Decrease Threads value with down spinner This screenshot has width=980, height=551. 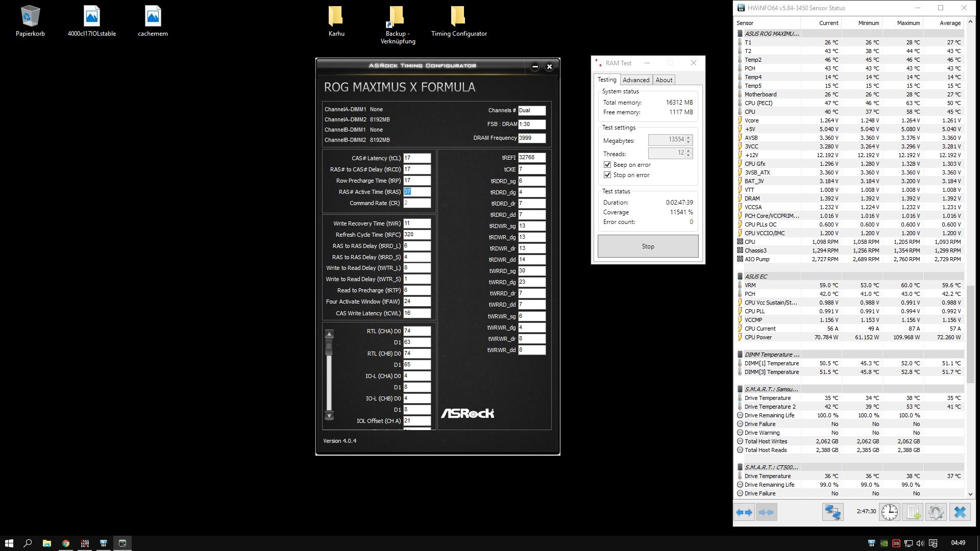[689, 156]
